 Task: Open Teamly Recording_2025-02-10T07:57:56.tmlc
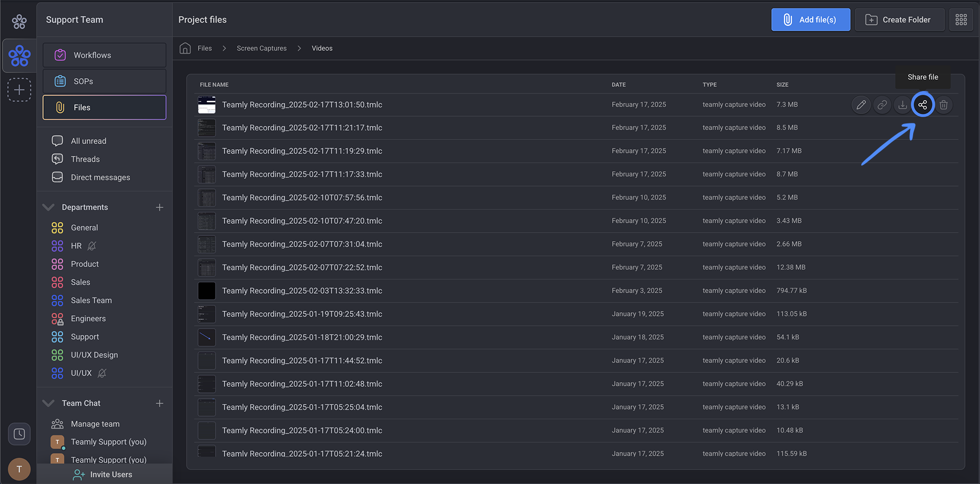[302, 198]
